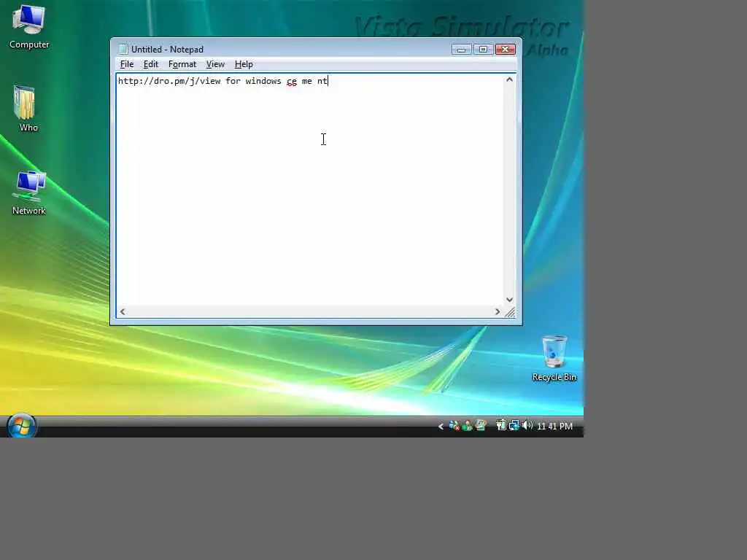Click the 11:41 PM taskbar clock
The width and height of the screenshot is (747, 560).
554,426
